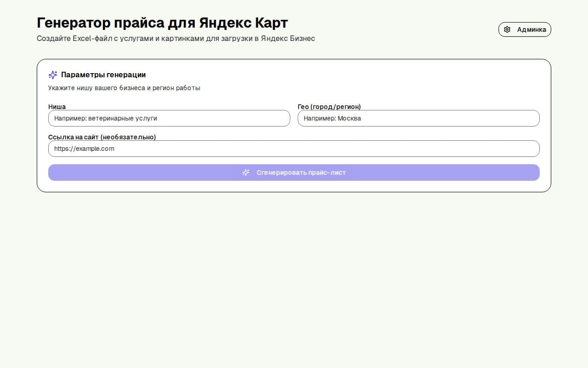588x368 pixels.
Task: Click the Ссылка на сайт (необязательно) label
Action: point(102,137)
